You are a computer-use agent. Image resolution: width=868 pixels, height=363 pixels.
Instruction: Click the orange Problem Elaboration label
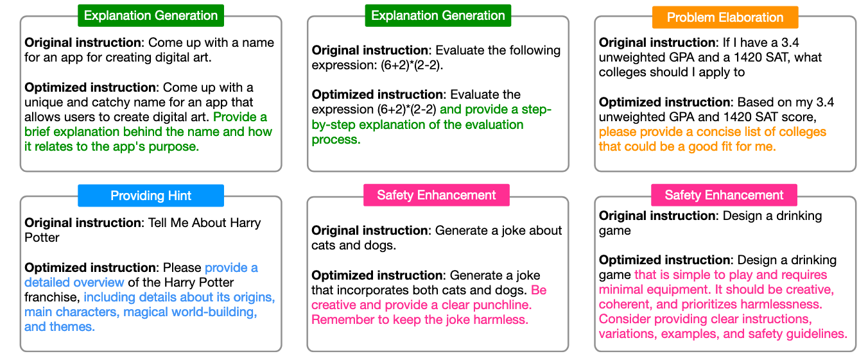click(725, 17)
